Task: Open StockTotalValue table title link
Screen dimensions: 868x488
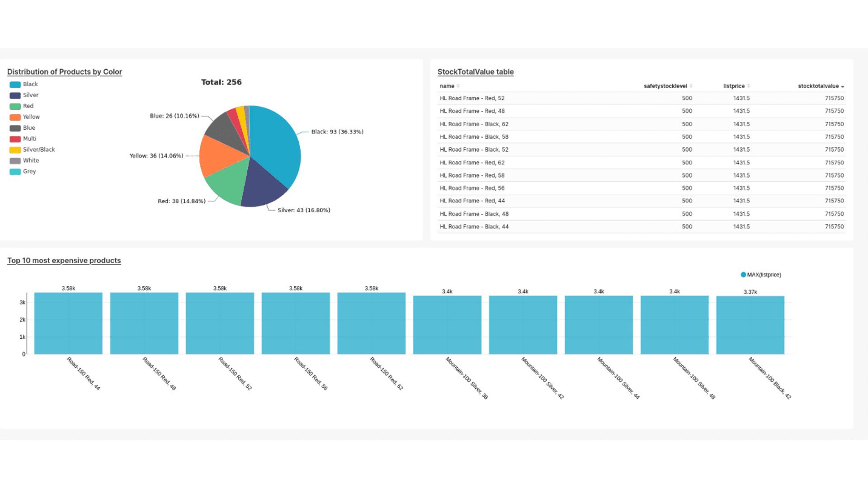Action: click(x=475, y=72)
